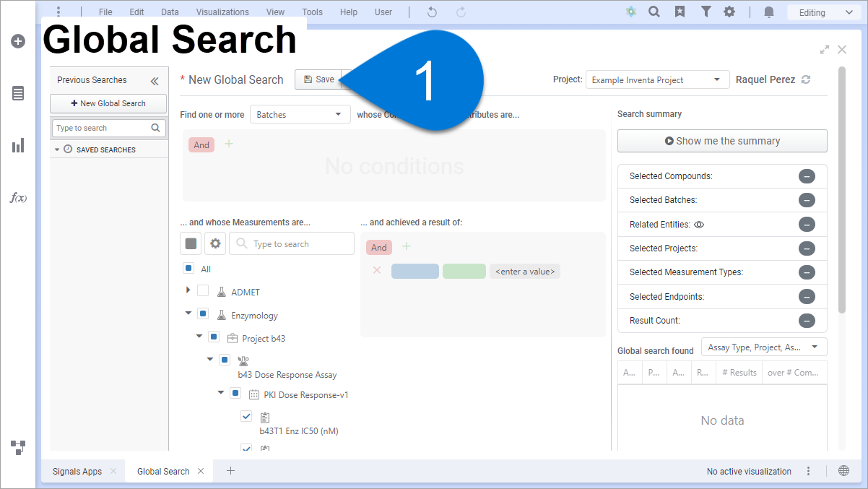Open the Data menu

coord(170,12)
